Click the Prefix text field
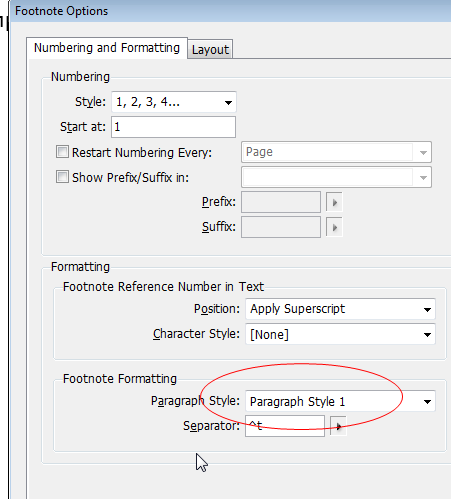Image resolution: width=451 pixels, height=499 pixels. (x=281, y=202)
